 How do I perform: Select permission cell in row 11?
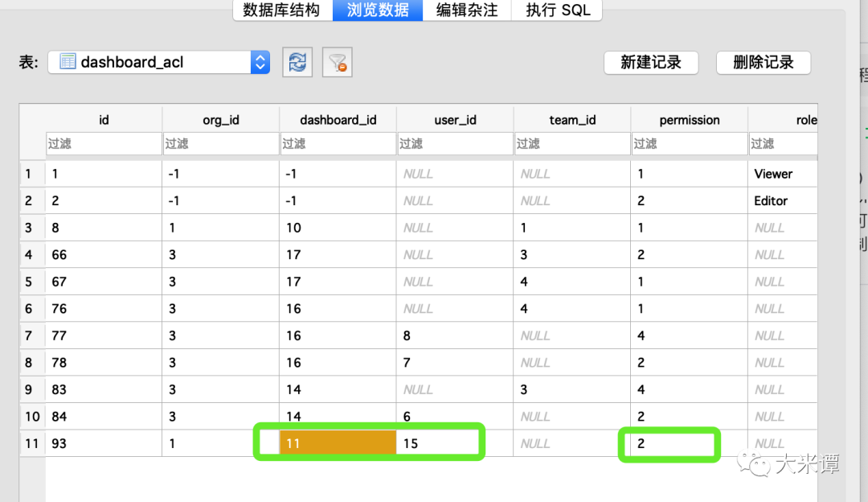point(690,444)
